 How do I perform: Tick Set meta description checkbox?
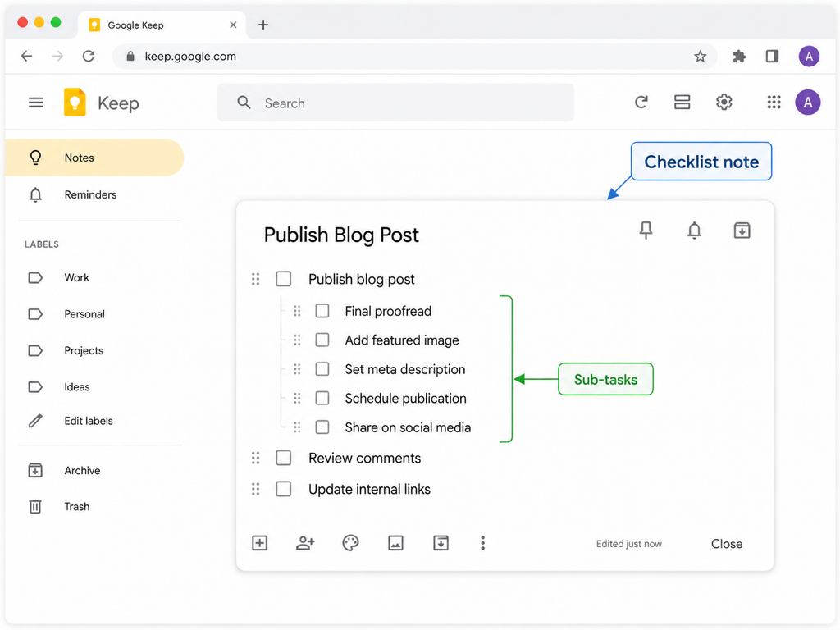pyautogui.click(x=322, y=368)
